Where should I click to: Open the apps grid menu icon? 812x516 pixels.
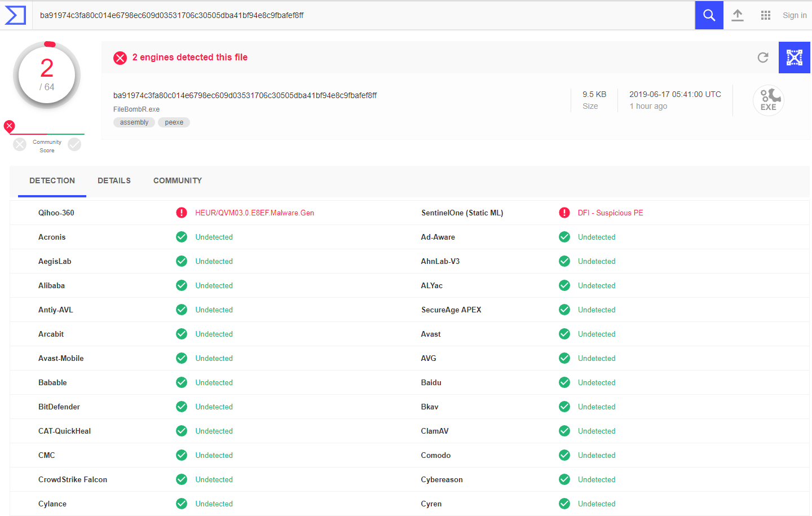pos(765,15)
